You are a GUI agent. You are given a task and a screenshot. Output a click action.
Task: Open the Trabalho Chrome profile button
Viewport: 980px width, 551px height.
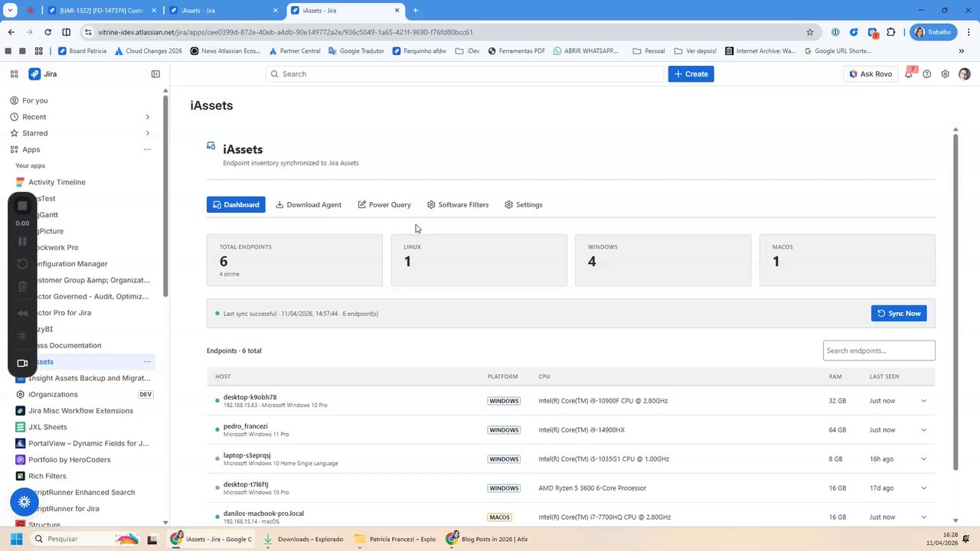click(933, 32)
